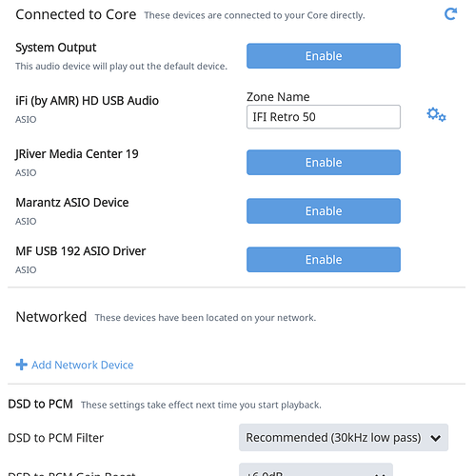Open device settings gears for IFI Retro 50
Screen dimensions: 474x476
[x=436, y=114]
